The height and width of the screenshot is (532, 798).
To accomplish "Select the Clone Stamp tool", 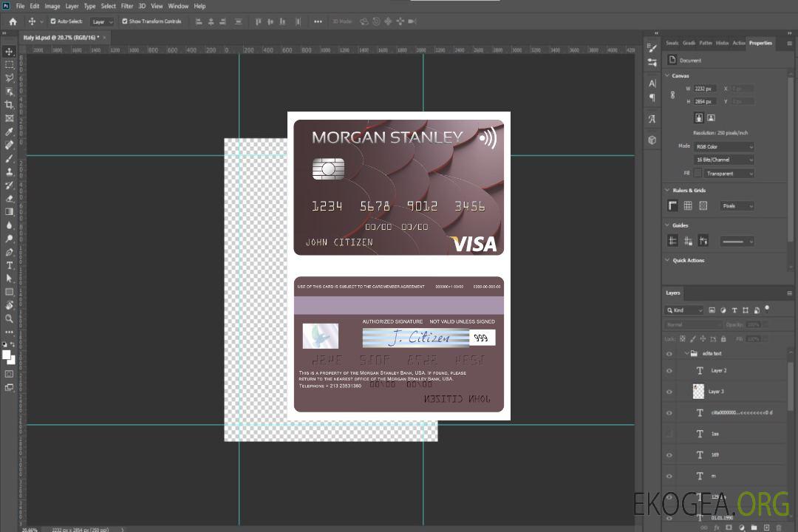I will 9,172.
